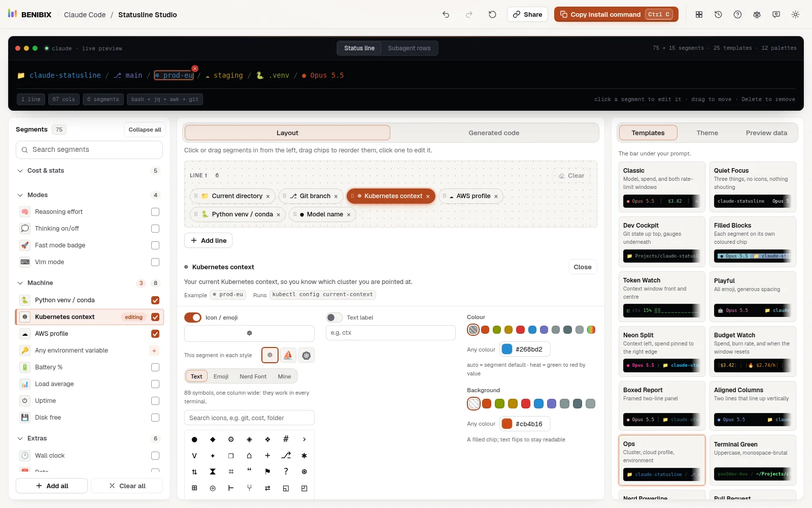Open the grid layout icon in header
This screenshot has width=812, height=508.
pyautogui.click(x=699, y=15)
